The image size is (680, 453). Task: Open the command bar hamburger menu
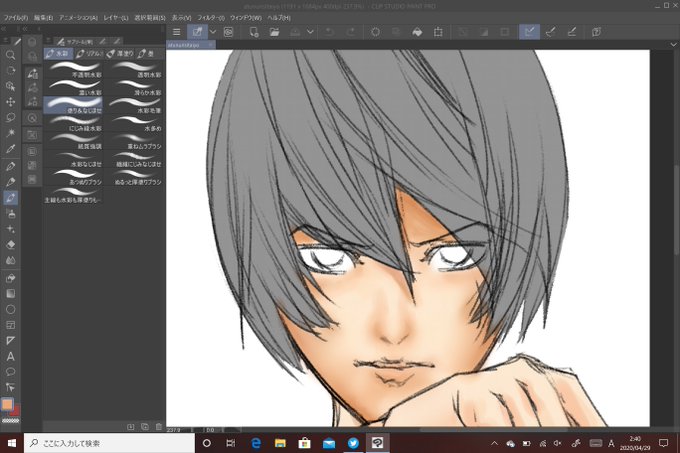pos(177,32)
